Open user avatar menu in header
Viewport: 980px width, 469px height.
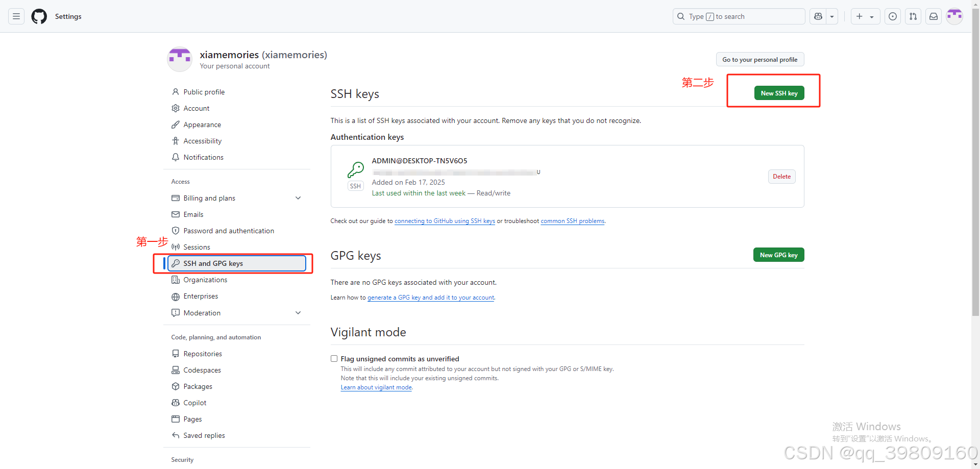pyautogui.click(x=954, y=16)
